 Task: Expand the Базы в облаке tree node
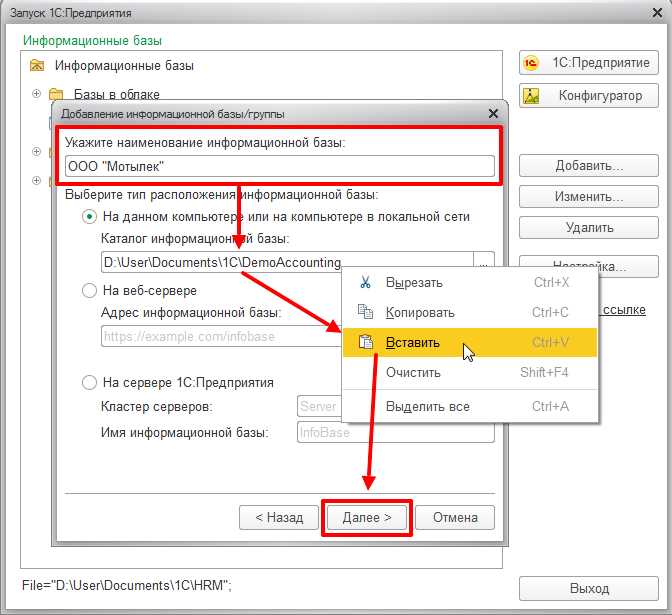(36, 93)
